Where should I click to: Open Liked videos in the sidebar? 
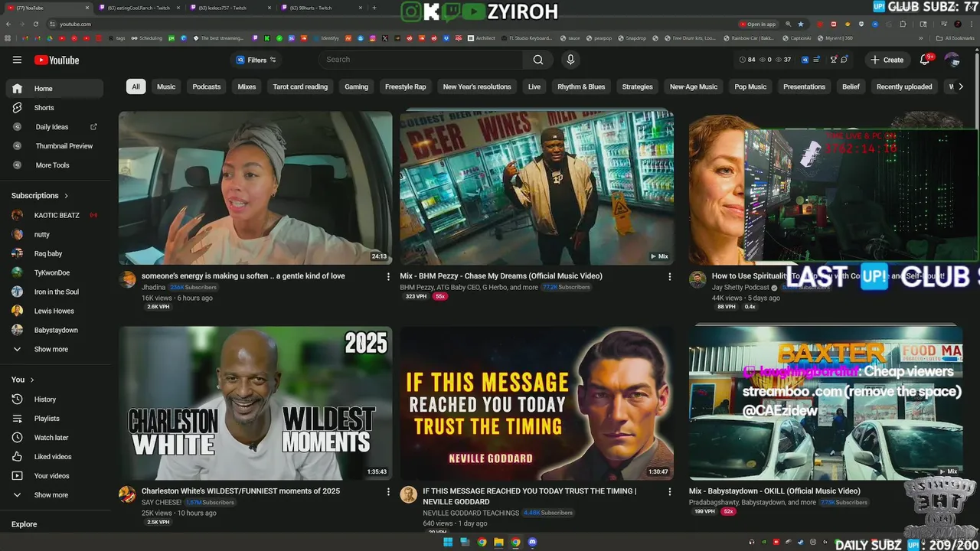tap(53, 457)
